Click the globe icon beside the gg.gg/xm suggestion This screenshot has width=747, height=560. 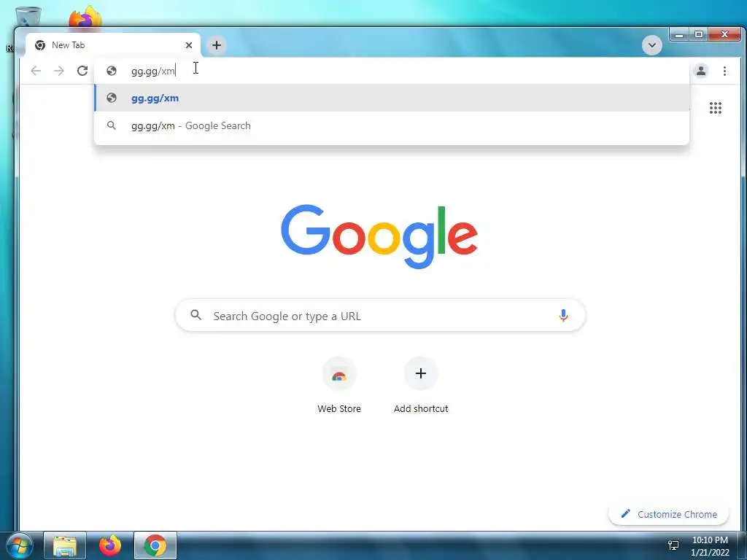[x=112, y=98]
